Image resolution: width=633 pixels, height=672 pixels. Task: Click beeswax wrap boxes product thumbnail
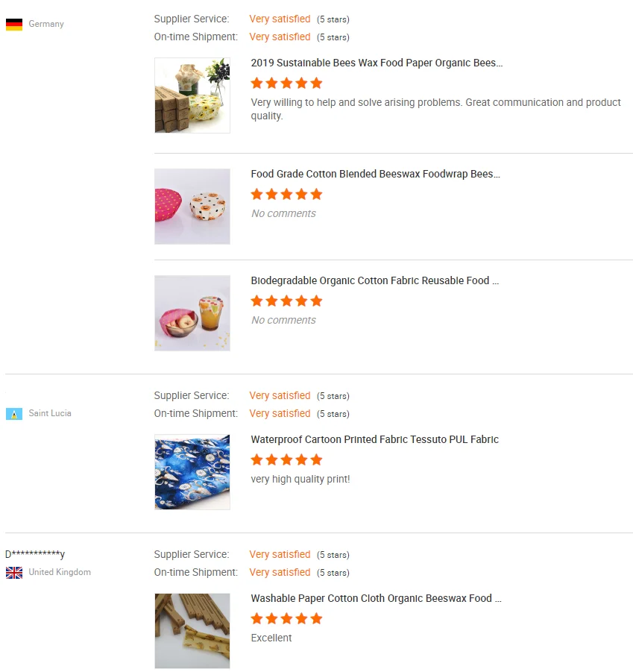coord(192,95)
